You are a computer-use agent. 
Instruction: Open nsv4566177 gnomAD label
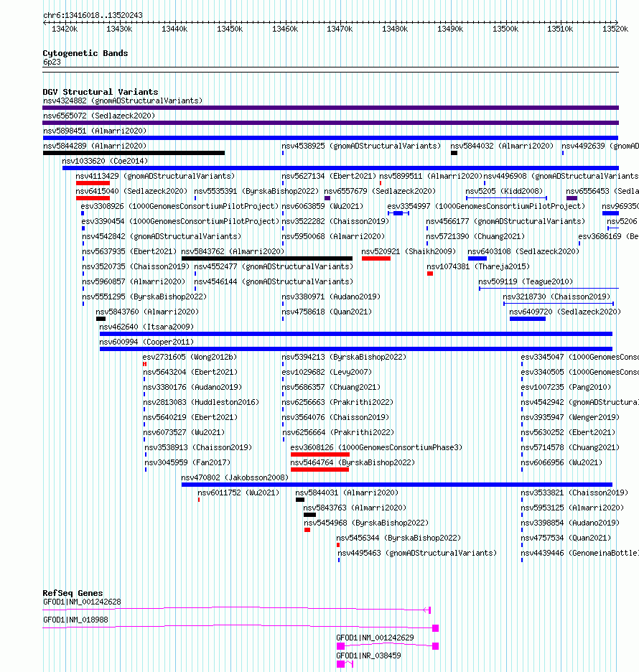coord(505,222)
